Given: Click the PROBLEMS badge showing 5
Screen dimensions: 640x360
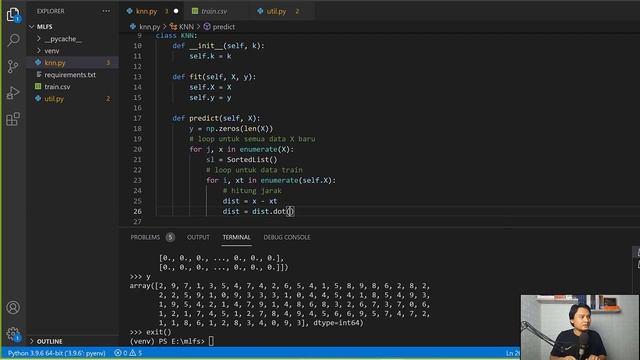Looking at the screenshot, I should click(x=170, y=237).
